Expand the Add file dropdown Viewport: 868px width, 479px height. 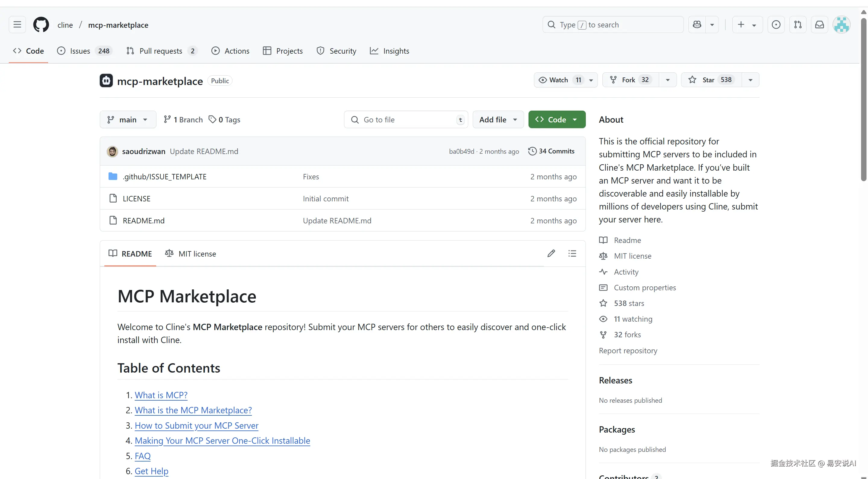coord(498,120)
